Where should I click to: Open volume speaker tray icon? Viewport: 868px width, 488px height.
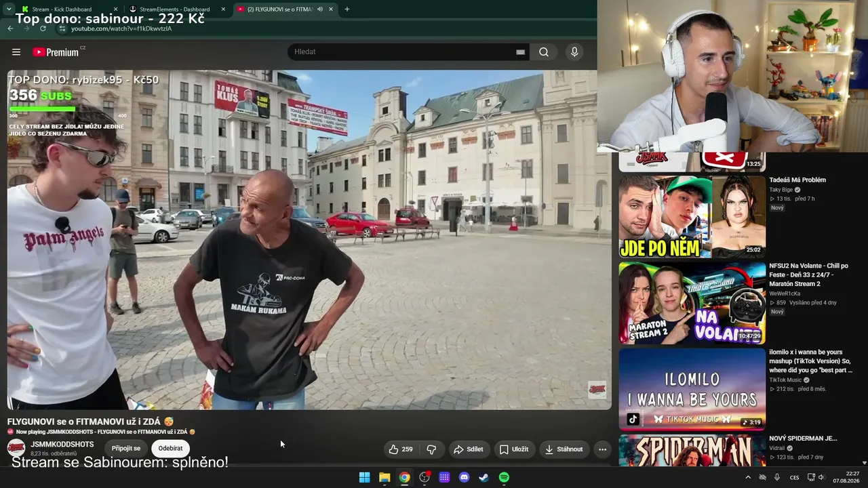click(x=821, y=477)
